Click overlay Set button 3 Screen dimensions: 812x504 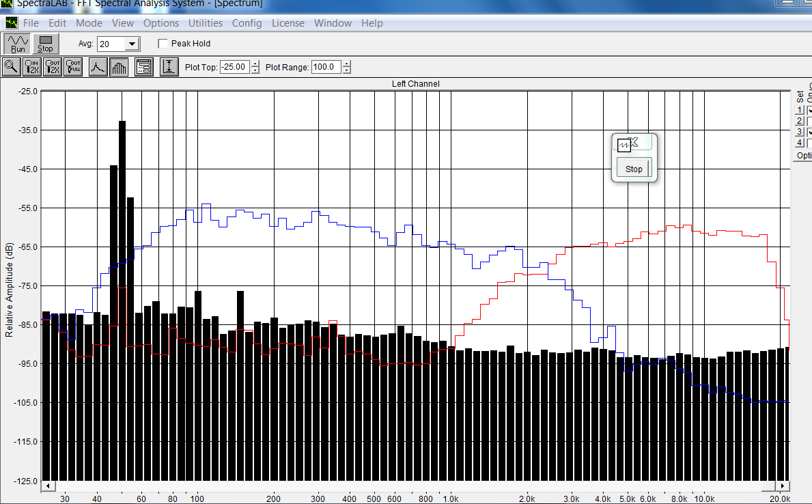(x=800, y=132)
